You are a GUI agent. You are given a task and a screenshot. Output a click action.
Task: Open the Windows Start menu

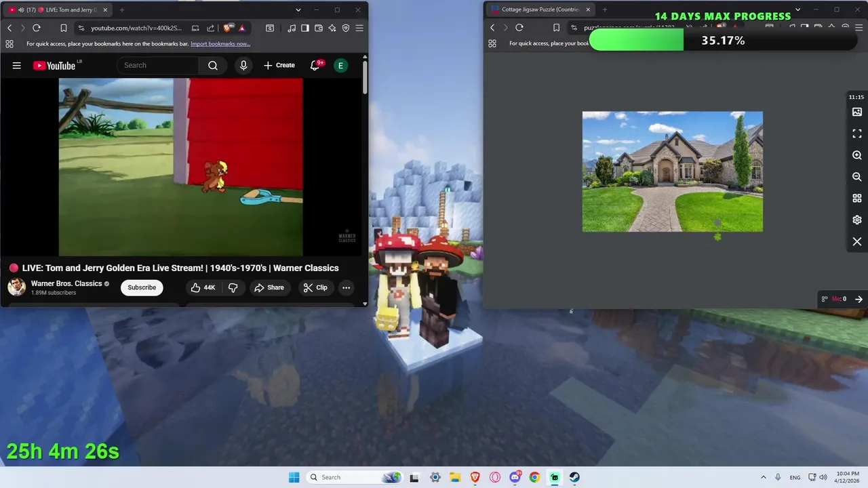pos(294,477)
